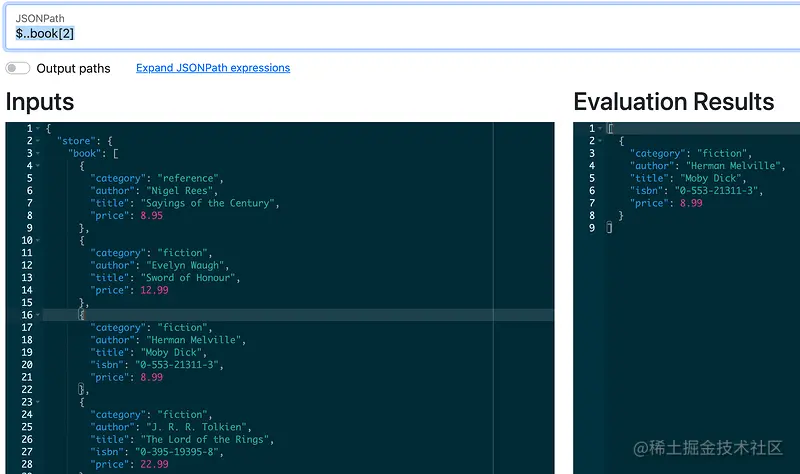Click the Evaluation Results heading

673,102
